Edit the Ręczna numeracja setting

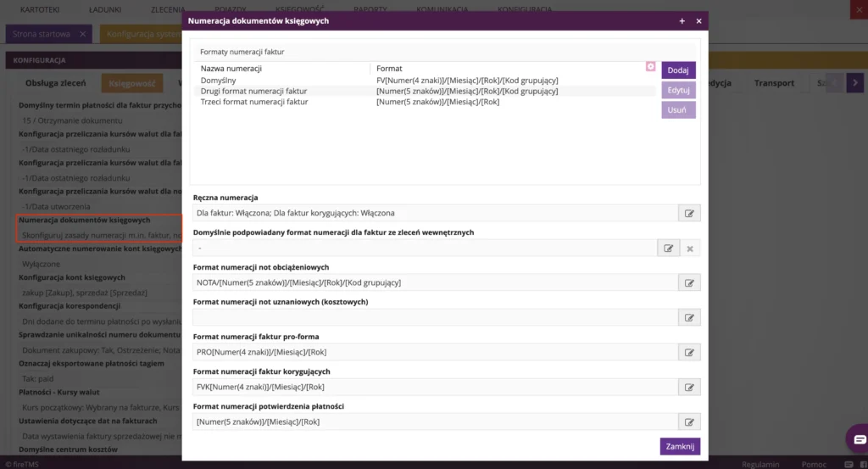coord(689,213)
